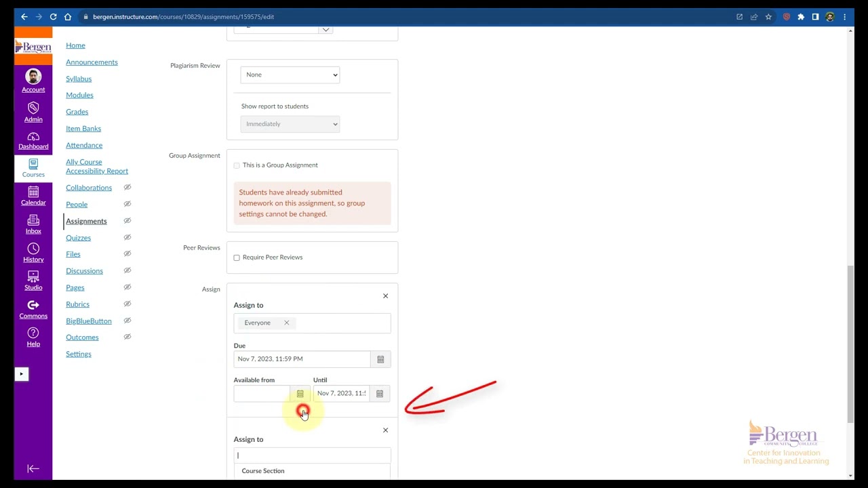Viewport: 868px width, 488px height.
Task: Open Grades in course navigation
Action: (x=77, y=112)
